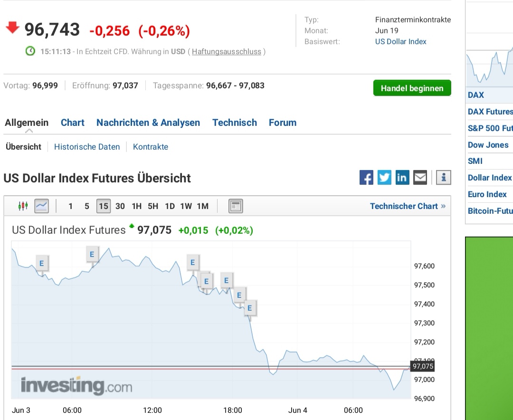Viewport: 513px width, 420px height.
Task: Open DAX Futures in the sidebar list
Action: (490, 112)
